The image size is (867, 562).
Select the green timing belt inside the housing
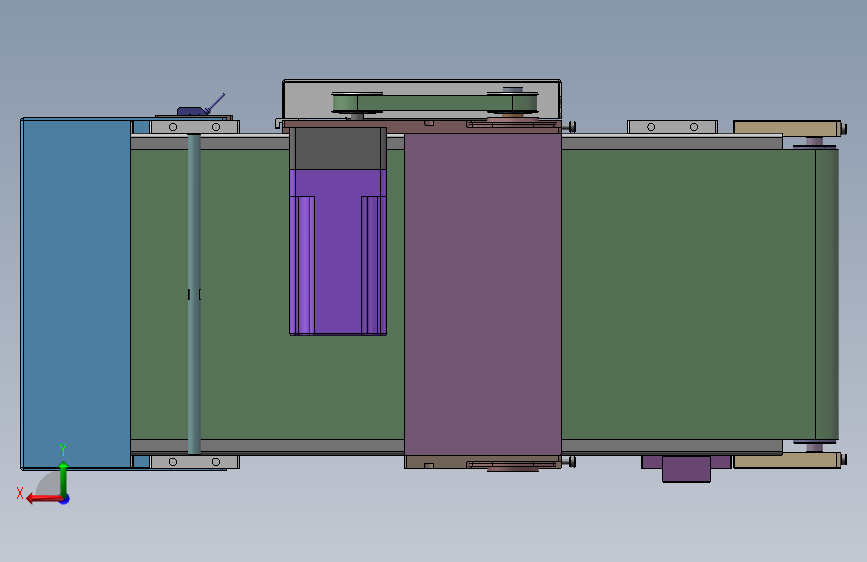tap(435, 103)
